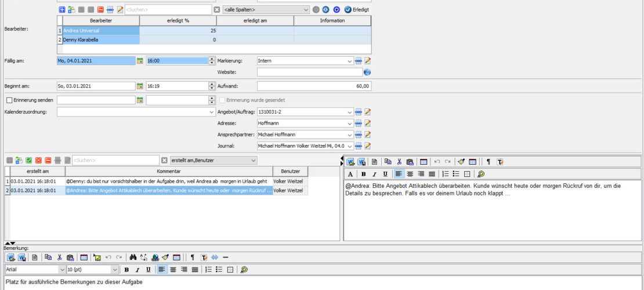Click the blue add icon in Bearbeiter toolbar

(x=62, y=10)
